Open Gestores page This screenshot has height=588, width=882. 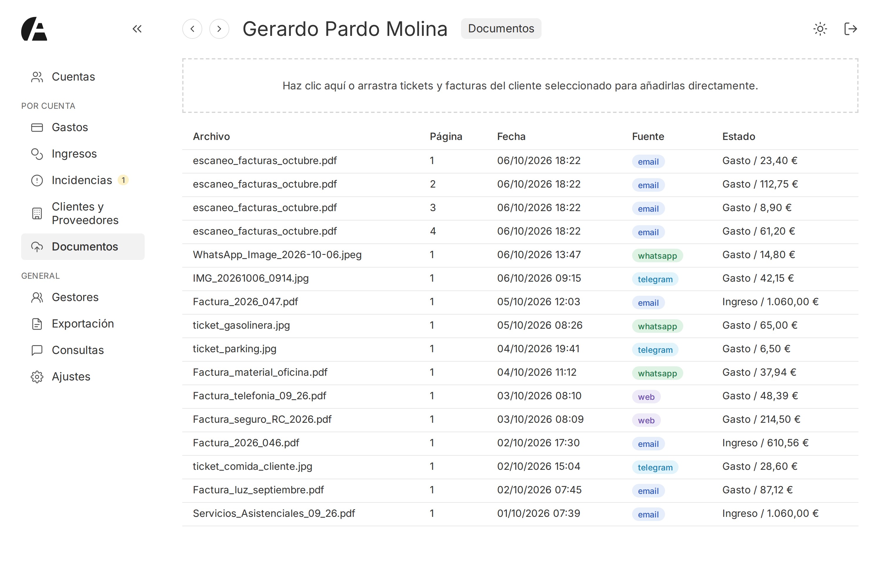83,297
